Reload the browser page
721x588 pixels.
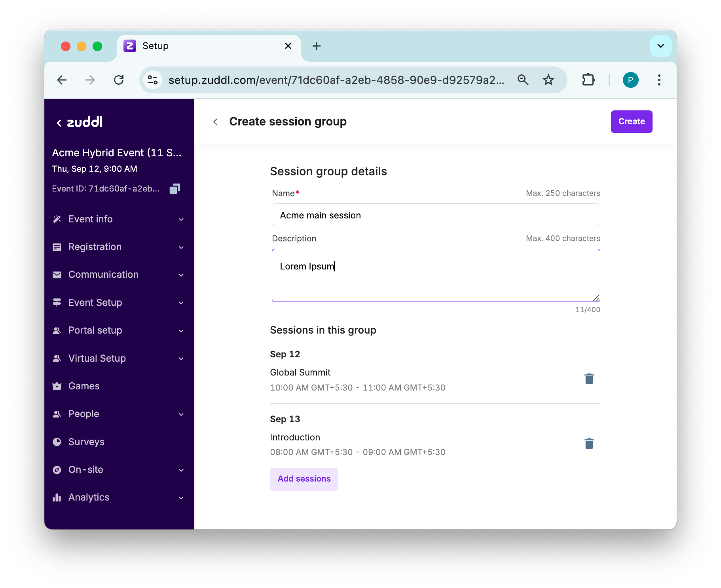click(x=119, y=80)
